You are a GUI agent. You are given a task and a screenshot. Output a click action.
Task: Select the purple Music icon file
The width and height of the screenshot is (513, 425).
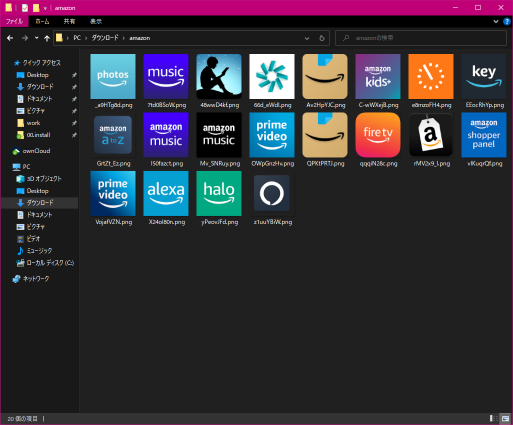pyautogui.click(x=166, y=77)
